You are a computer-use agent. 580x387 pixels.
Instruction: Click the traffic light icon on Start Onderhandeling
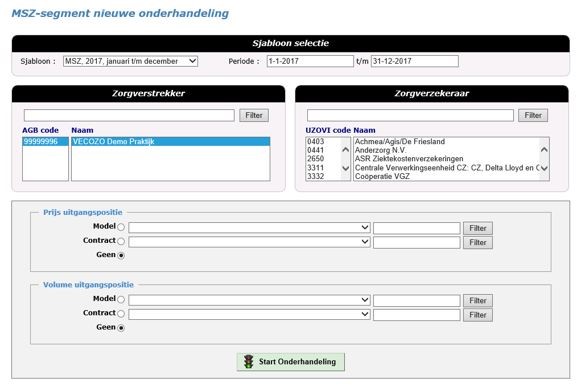[x=249, y=361]
